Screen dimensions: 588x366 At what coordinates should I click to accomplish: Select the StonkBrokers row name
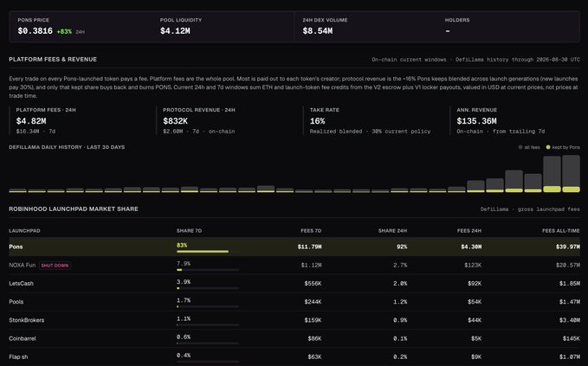(x=27, y=320)
